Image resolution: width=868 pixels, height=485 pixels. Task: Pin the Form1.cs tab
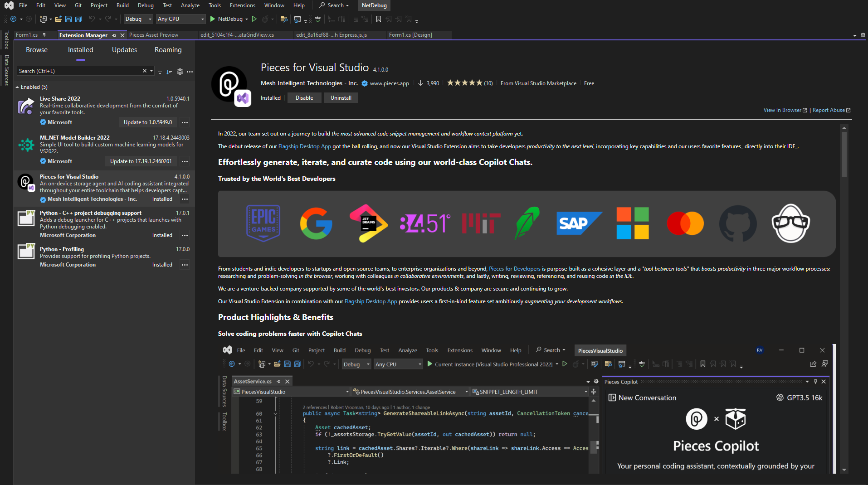pyautogui.click(x=44, y=35)
